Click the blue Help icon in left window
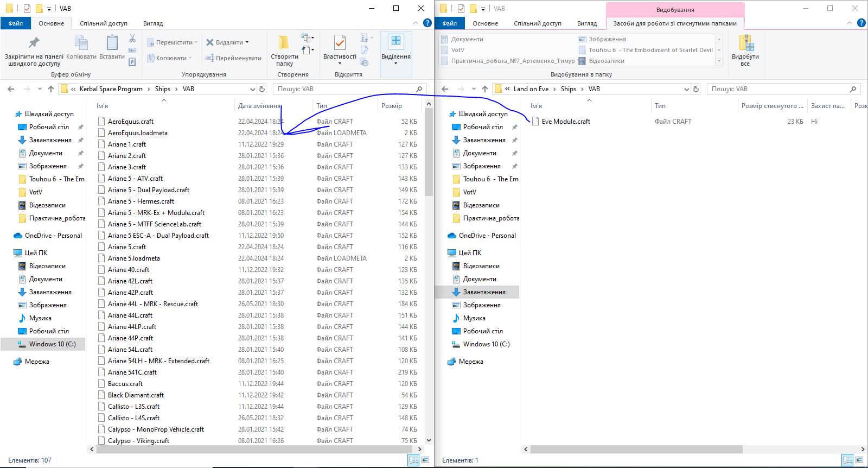 click(427, 23)
